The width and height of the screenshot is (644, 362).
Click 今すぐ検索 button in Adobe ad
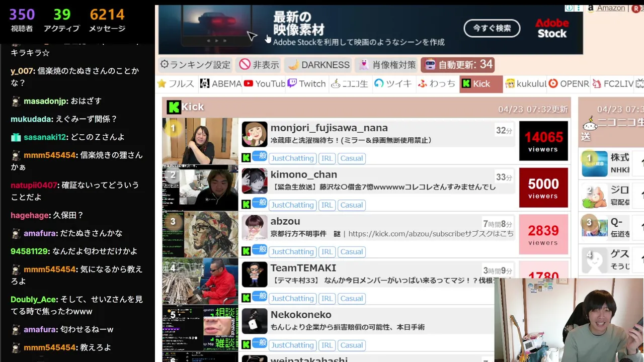[x=492, y=28]
